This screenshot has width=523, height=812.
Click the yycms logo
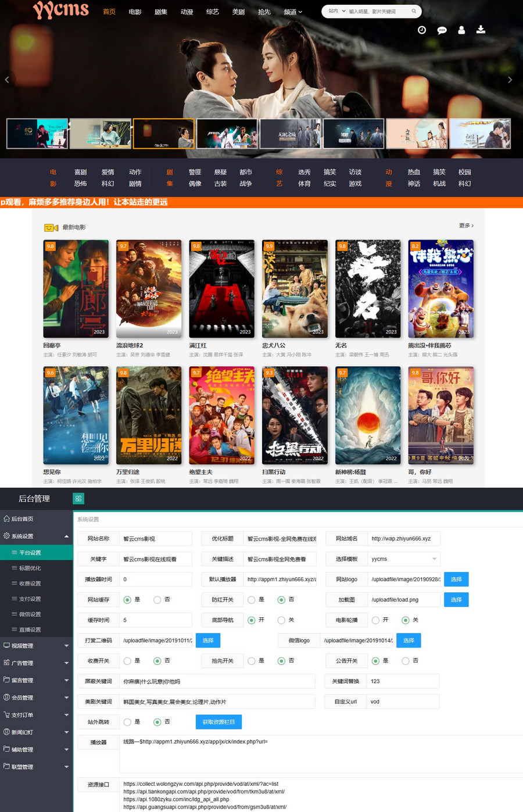(x=61, y=10)
